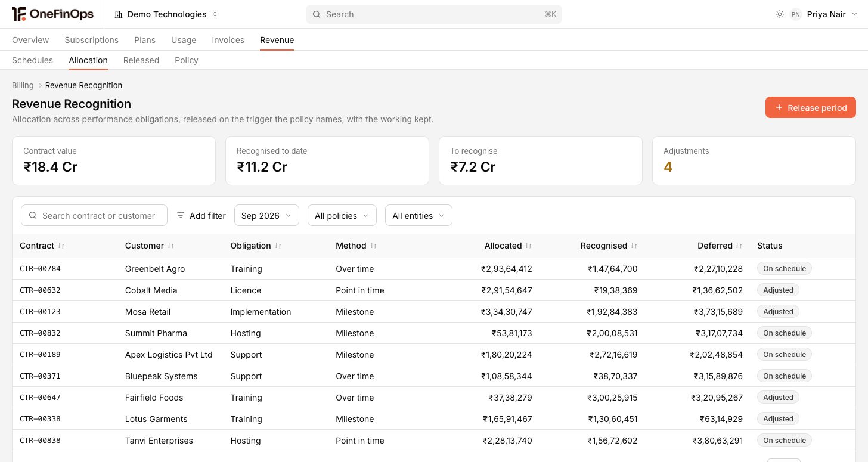Click the Adjustments card showing 4

754,161
